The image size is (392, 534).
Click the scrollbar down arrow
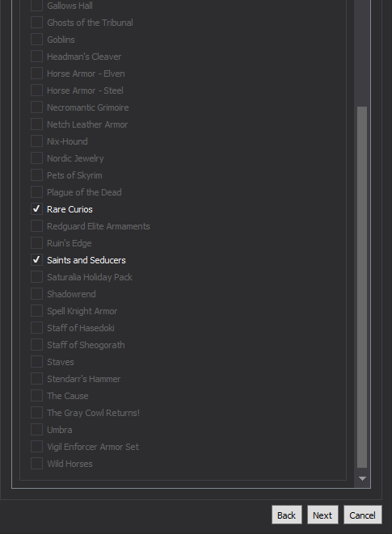[362, 478]
